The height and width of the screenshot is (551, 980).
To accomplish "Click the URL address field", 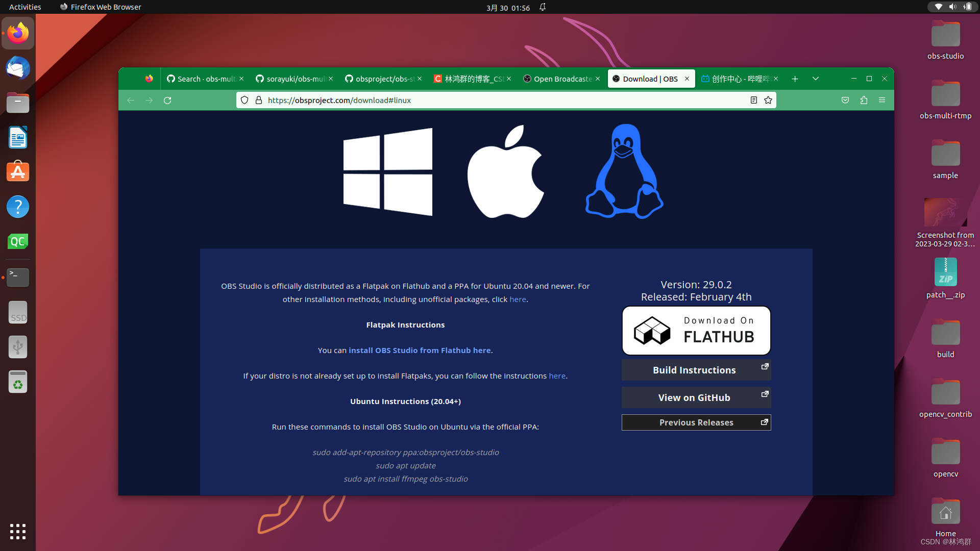I will [505, 100].
